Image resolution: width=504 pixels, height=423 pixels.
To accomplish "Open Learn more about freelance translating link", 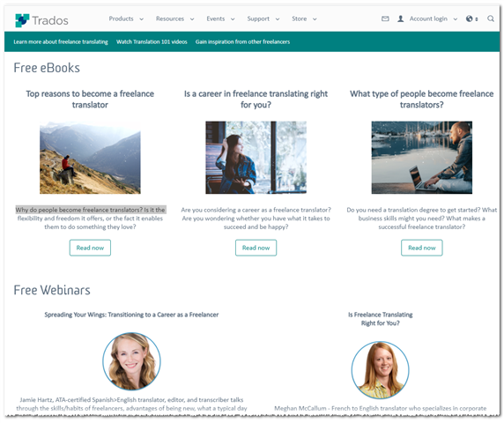I will [61, 41].
